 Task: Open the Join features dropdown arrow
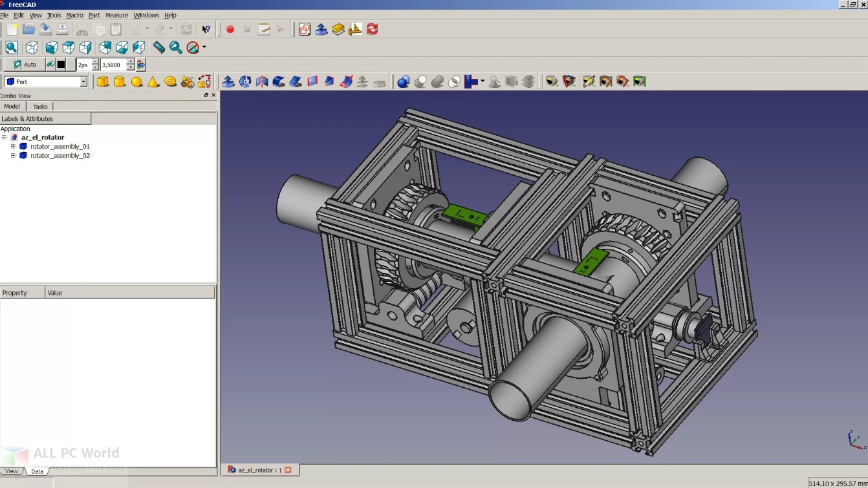click(x=483, y=81)
